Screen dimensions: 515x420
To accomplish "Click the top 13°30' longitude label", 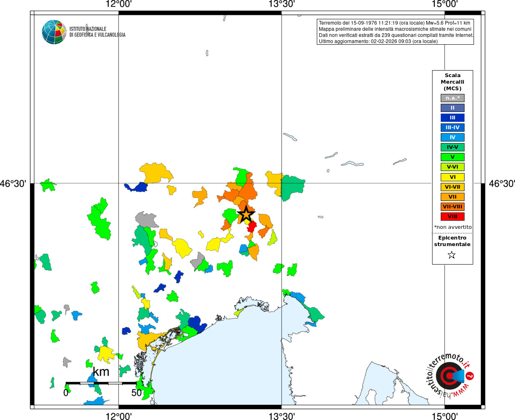I will tap(282, 4).
